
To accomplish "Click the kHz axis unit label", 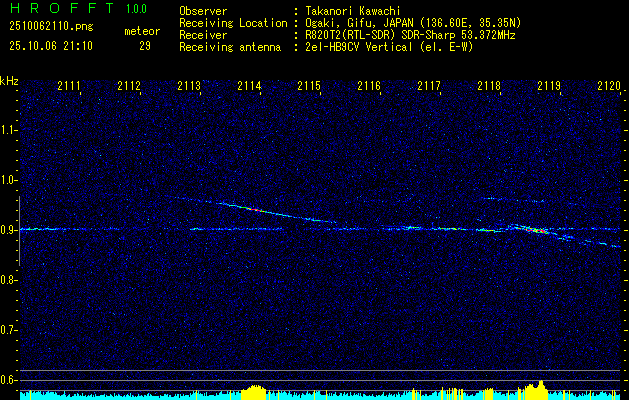I will (9, 81).
